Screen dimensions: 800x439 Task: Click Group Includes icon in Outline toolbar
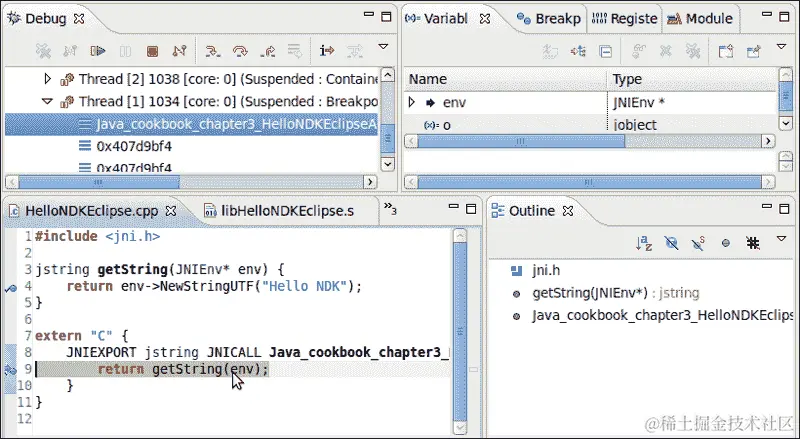[753, 243]
